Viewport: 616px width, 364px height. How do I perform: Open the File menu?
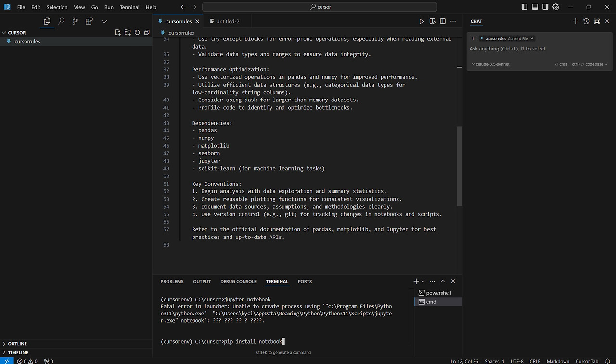(21, 7)
